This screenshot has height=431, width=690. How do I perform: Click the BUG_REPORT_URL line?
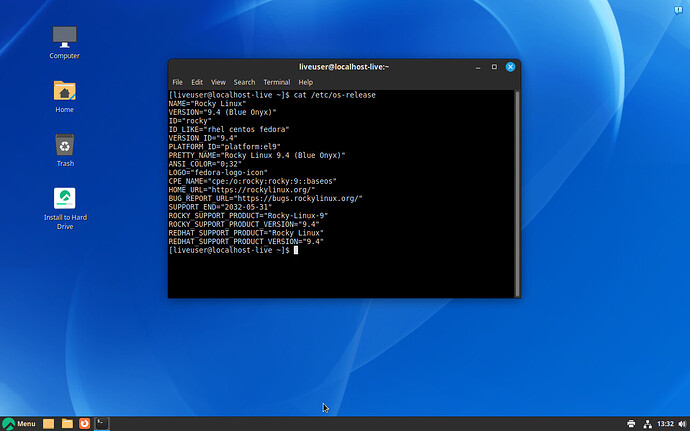point(265,199)
